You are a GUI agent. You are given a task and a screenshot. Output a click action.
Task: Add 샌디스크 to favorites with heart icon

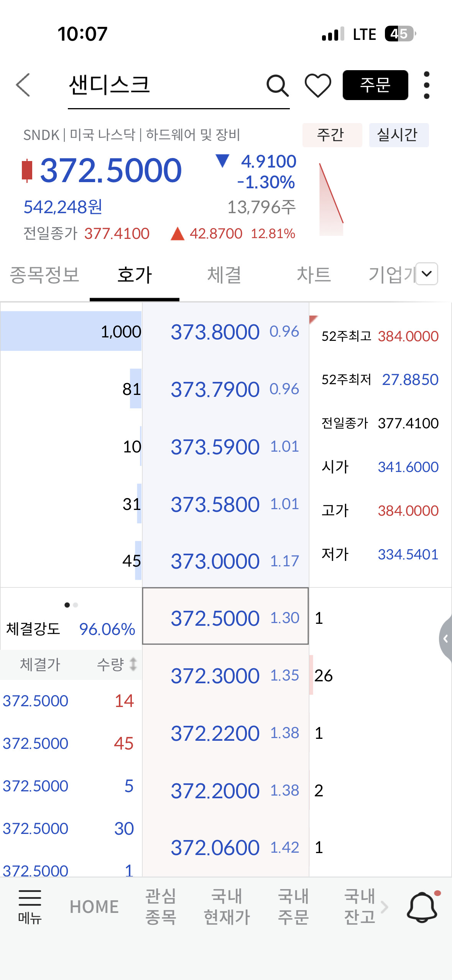(x=318, y=85)
